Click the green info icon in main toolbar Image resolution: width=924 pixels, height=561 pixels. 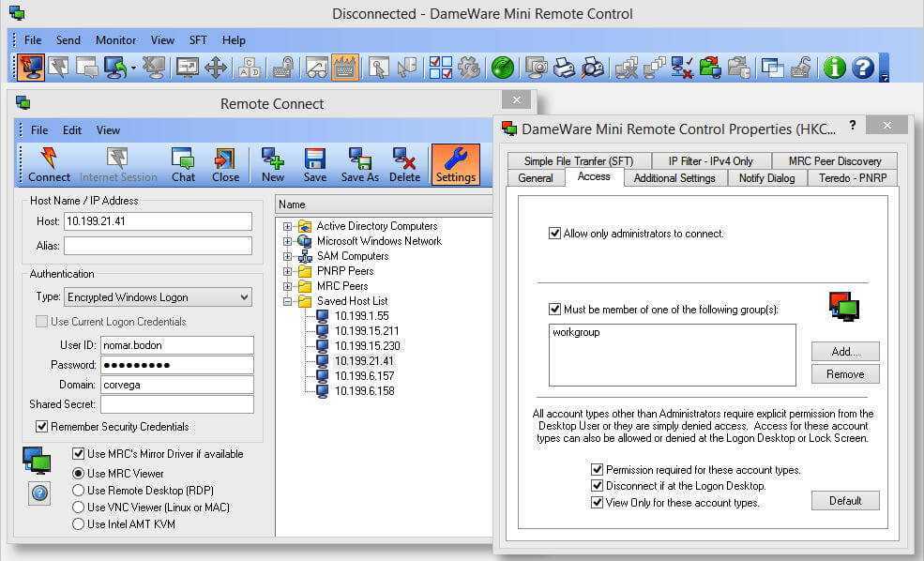(834, 68)
